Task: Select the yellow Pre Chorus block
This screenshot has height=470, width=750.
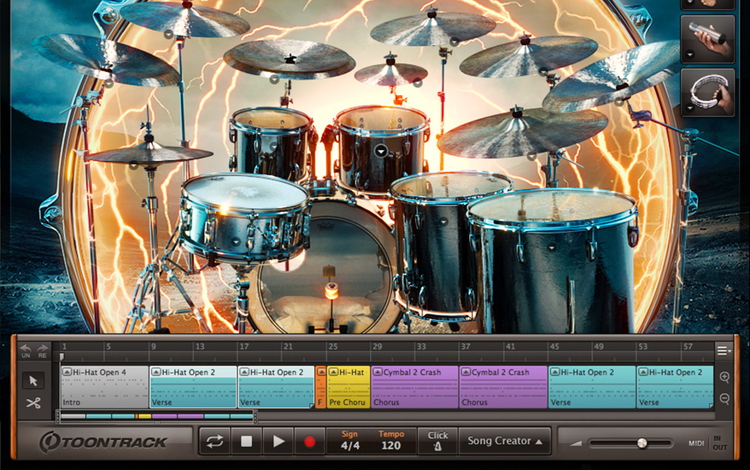Action: 348,387
